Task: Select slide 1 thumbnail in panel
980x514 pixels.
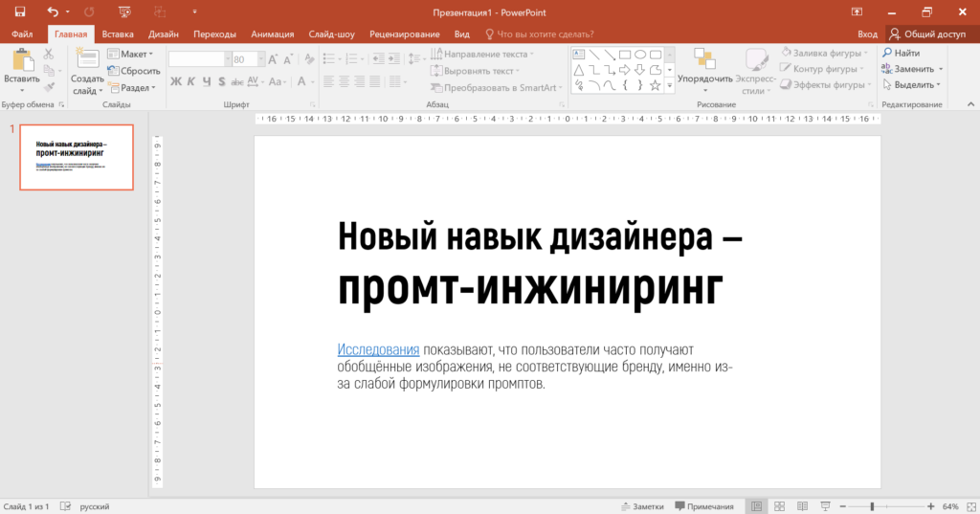Action: click(77, 157)
